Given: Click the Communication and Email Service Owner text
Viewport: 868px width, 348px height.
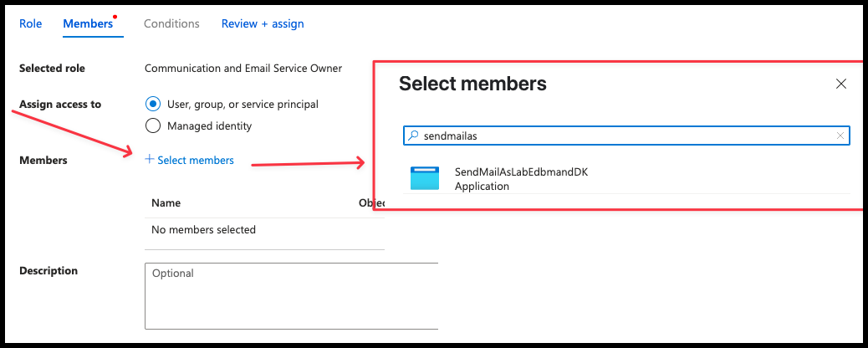Looking at the screenshot, I should pos(243,68).
